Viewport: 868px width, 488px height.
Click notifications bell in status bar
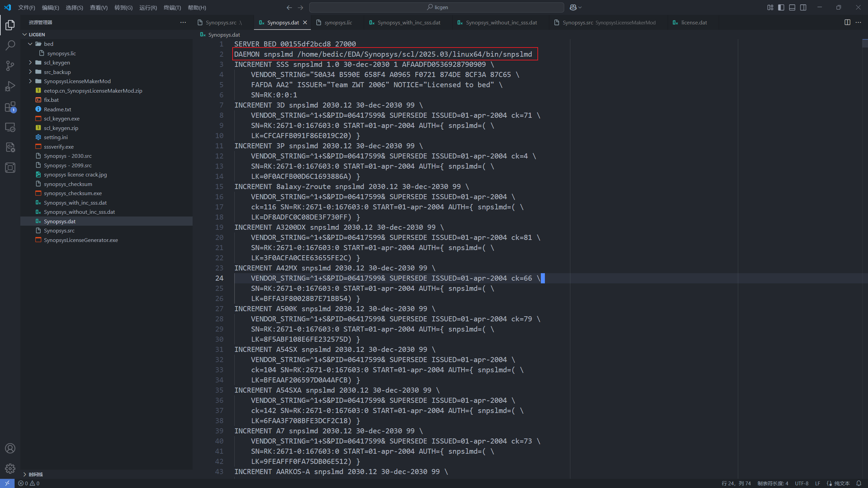click(x=859, y=483)
